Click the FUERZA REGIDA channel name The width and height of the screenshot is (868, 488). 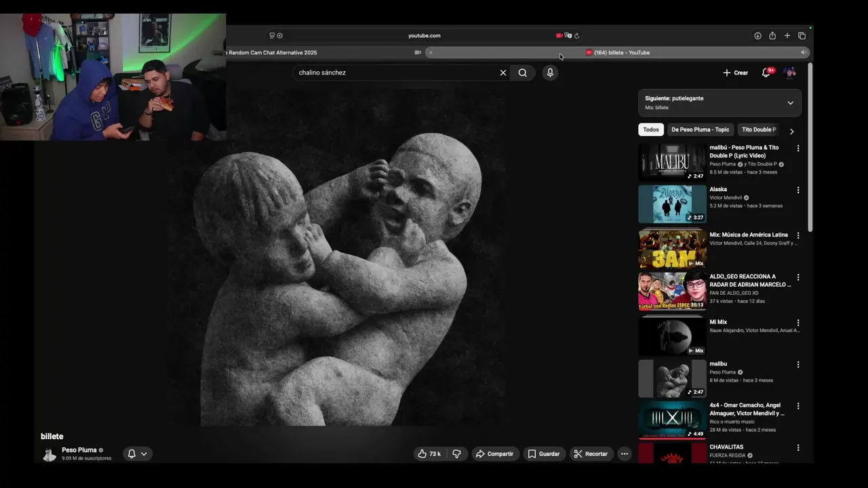click(728, 455)
